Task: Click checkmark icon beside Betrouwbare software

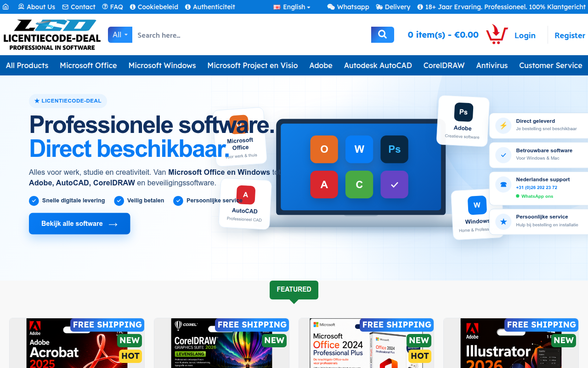Action: coord(503,155)
